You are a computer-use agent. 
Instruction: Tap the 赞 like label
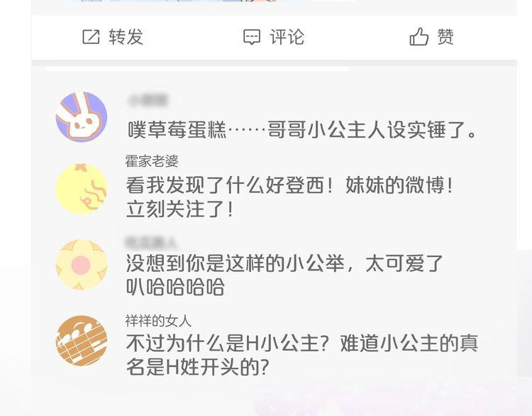click(445, 36)
